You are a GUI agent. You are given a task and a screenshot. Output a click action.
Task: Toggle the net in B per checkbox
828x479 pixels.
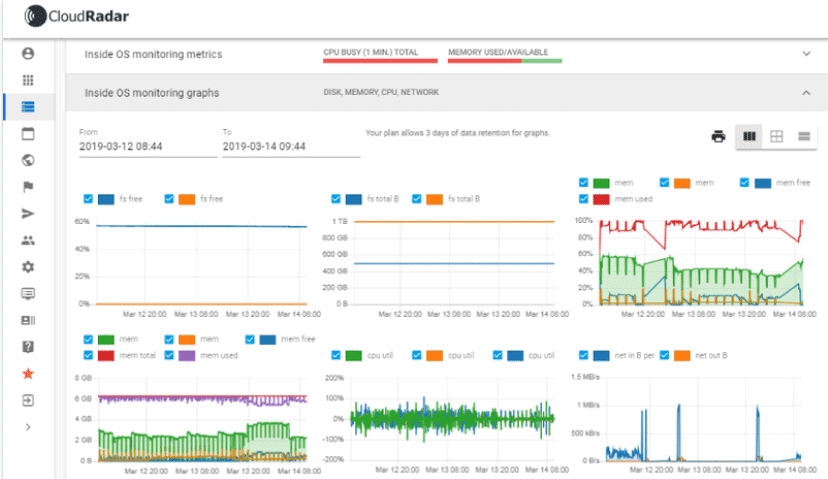click(584, 355)
